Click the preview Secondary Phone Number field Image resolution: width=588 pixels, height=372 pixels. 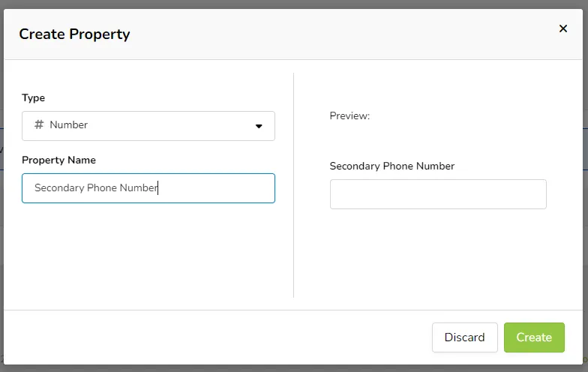(x=438, y=194)
